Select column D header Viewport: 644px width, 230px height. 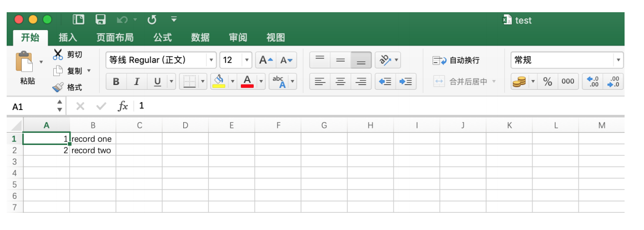[185, 126]
